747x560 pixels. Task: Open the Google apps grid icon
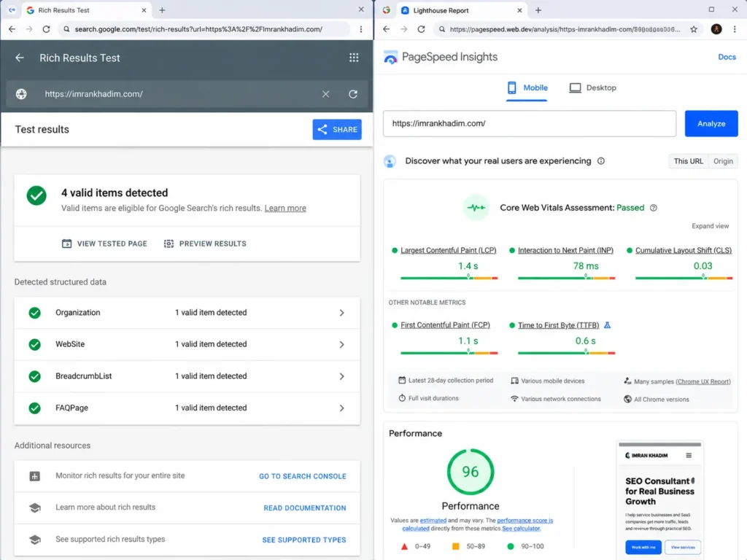pyautogui.click(x=354, y=58)
